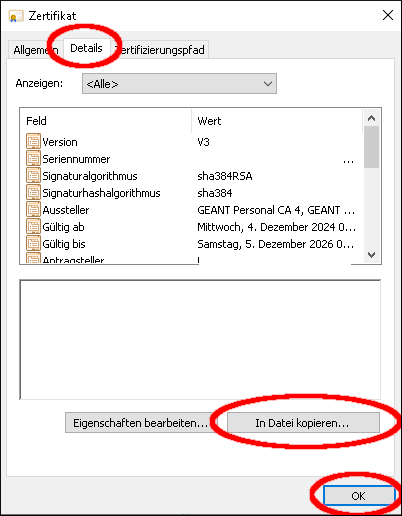Select the Signaturalgorithmus field icon
The height and width of the screenshot is (516, 402).
tap(33, 175)
